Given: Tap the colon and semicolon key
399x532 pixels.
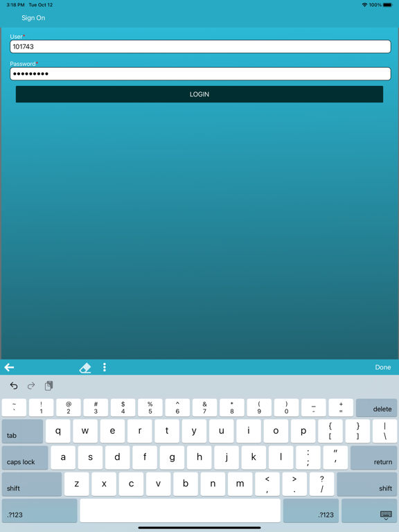Looking at the screenshot, I should 308,458.
